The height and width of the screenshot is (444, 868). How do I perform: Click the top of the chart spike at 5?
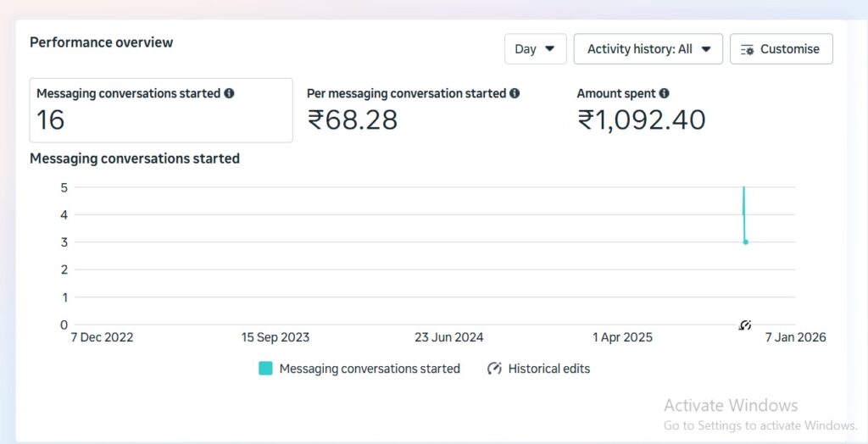click(x=743, y=189)
